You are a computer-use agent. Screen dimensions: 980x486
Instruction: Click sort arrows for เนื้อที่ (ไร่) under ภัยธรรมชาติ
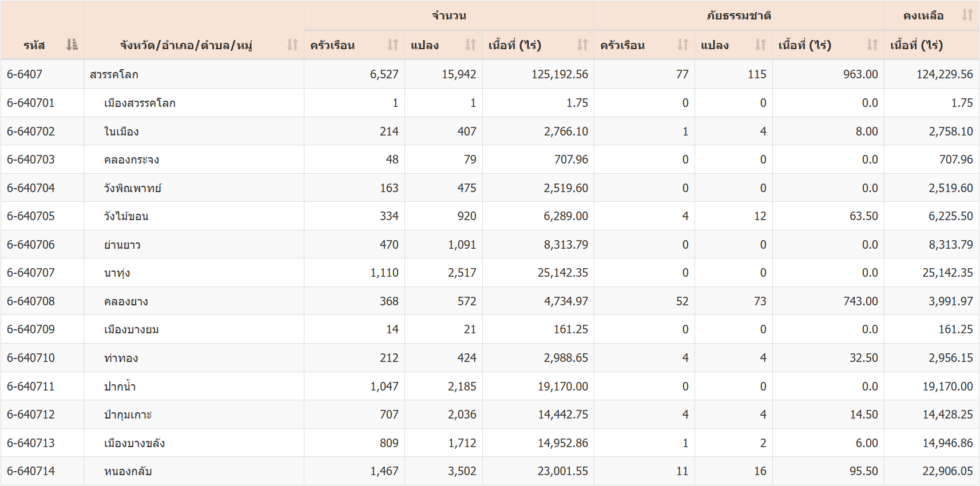pos(872,45)
